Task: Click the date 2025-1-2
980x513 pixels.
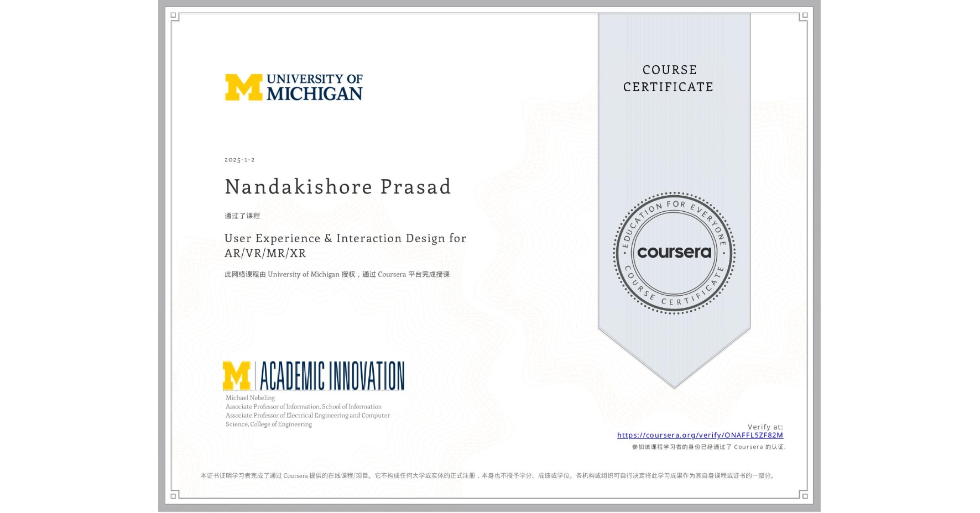Action: tap(239, 160)
